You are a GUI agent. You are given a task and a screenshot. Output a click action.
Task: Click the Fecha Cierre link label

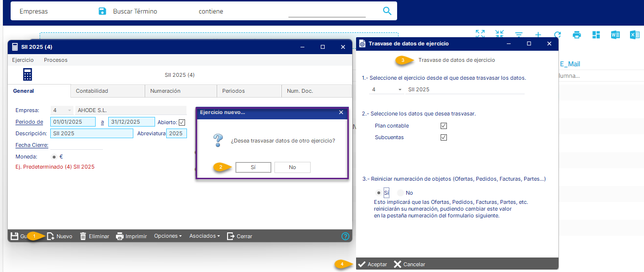[x=32, y=145]
